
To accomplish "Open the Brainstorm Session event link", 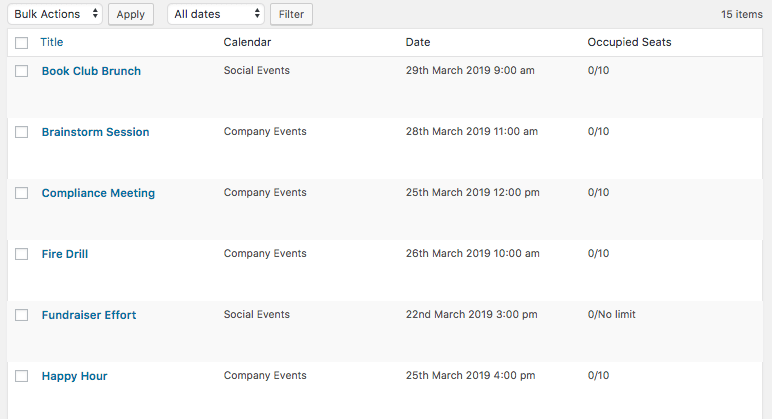I will tap(95, 132).
